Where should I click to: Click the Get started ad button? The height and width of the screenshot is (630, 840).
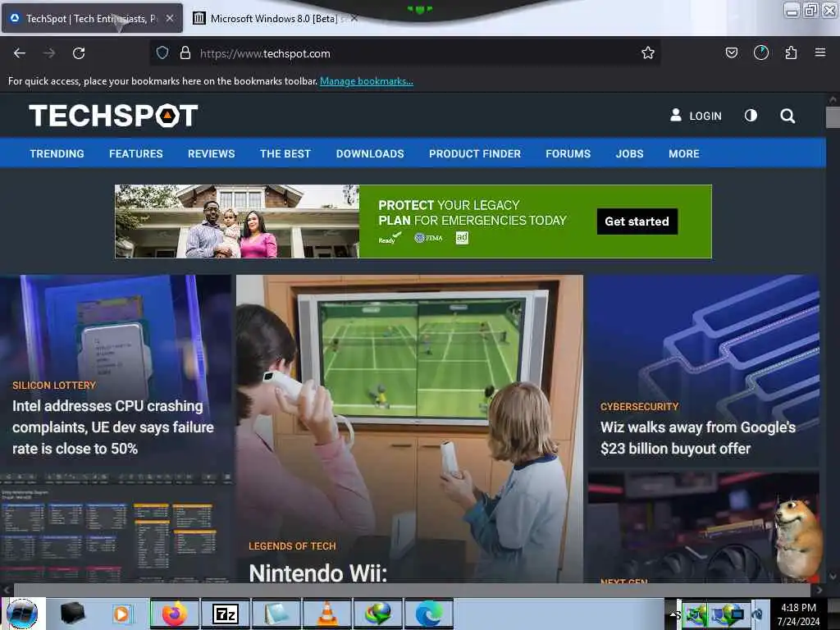(x=637, y=221)
